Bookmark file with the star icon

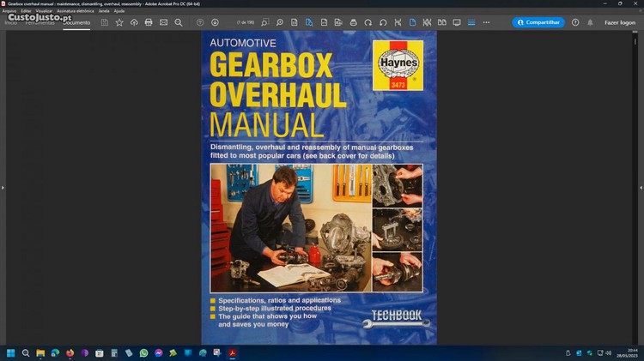119,22
